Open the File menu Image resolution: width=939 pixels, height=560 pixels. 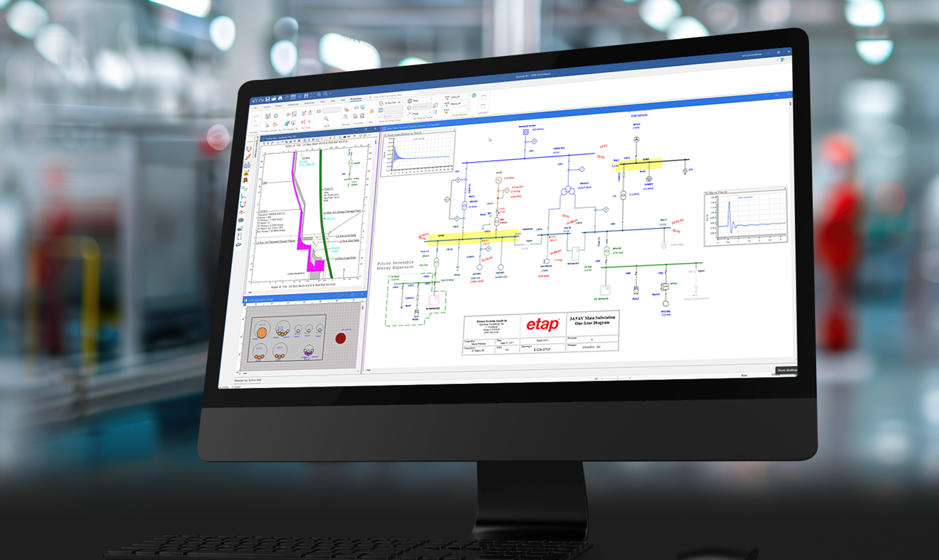(x=255, y=107)
